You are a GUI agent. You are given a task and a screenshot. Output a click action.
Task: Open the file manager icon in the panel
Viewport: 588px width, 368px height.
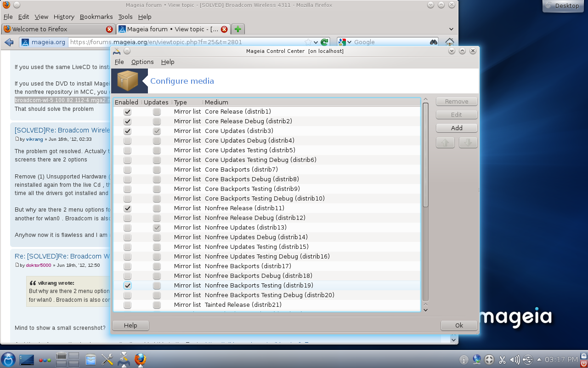click(x=90, y=359)
